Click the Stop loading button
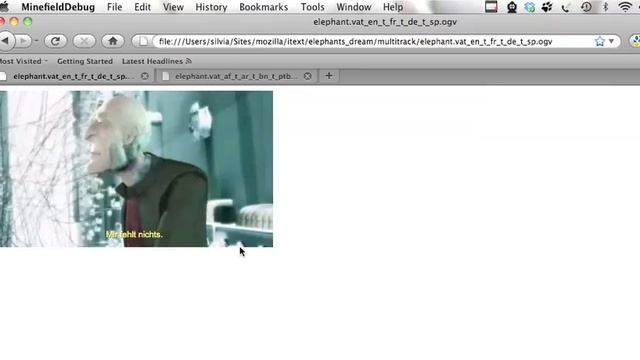The height and width of the screenshot is (360, 640). 84,41
